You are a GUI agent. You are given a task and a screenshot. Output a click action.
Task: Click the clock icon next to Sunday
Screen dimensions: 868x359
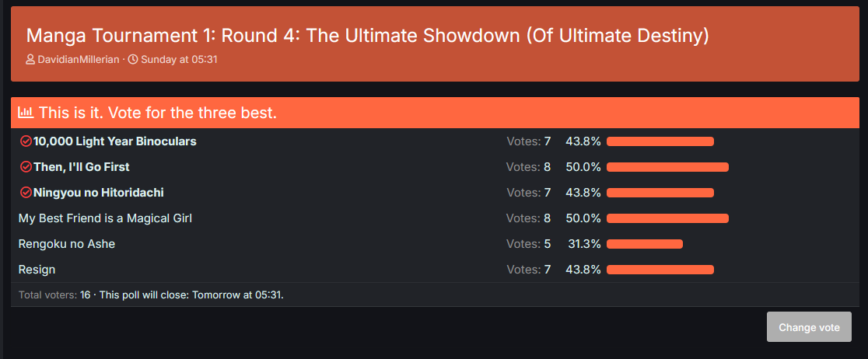pos(133,60)
